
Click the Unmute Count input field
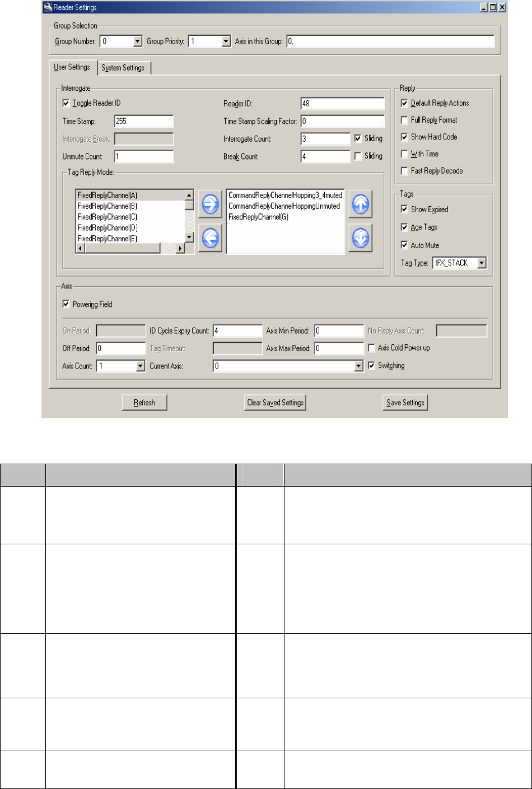point(144,157)
